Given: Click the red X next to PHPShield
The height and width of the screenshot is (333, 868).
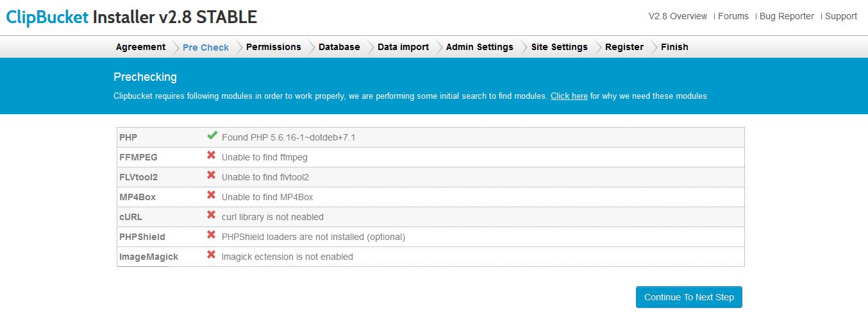Looking at the screenshot, I should pyautogui.click(x=211, y=235).
